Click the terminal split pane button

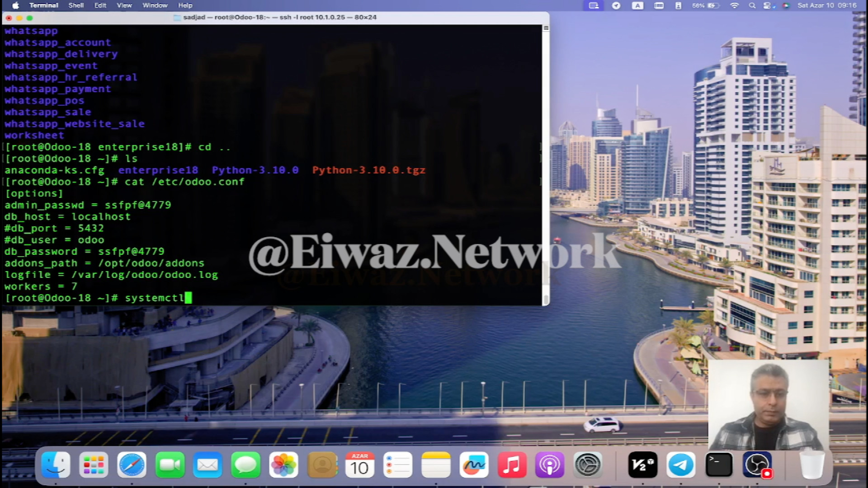[546, 28]
